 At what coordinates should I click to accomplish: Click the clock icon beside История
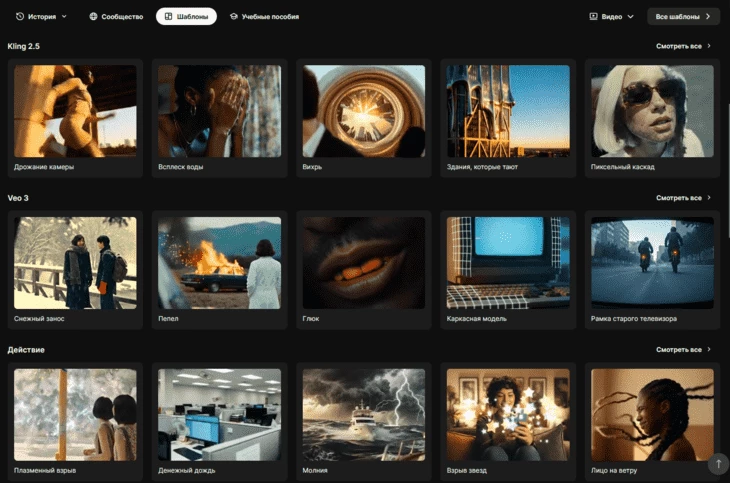tap(20, 16)
